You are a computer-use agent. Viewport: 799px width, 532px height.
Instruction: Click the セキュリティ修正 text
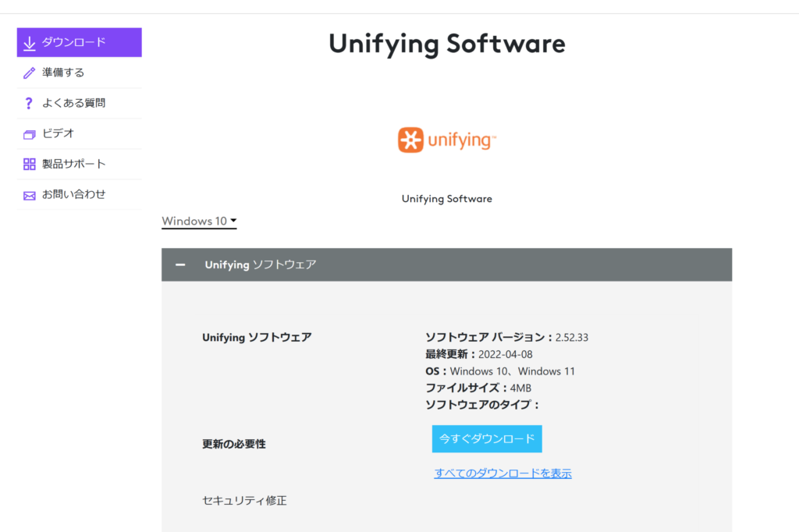click(244, 500)
